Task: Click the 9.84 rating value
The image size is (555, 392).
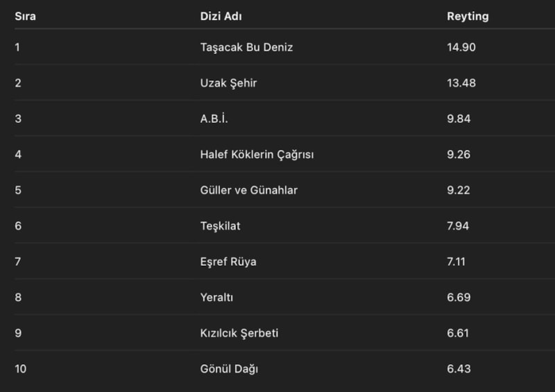Action: click(x=459, y=119)
